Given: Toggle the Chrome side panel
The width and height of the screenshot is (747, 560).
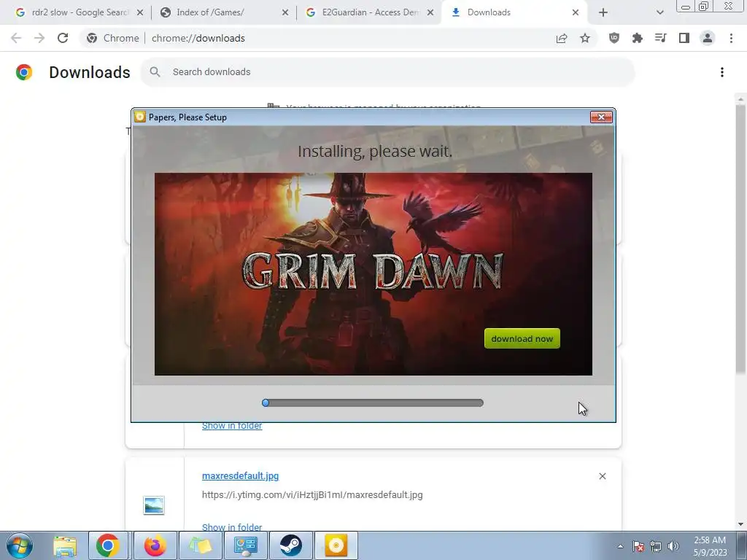Looking at the screenshot, I should pos(684,38).
